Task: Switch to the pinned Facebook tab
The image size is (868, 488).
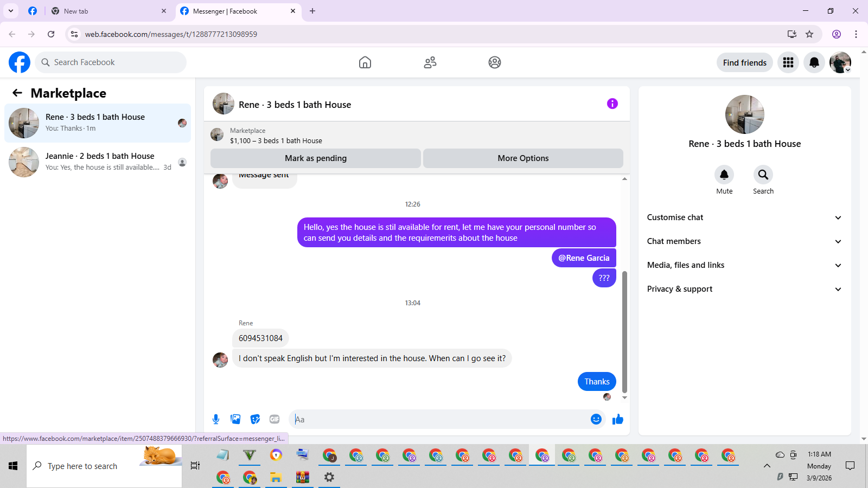Action: click(33, 11)
